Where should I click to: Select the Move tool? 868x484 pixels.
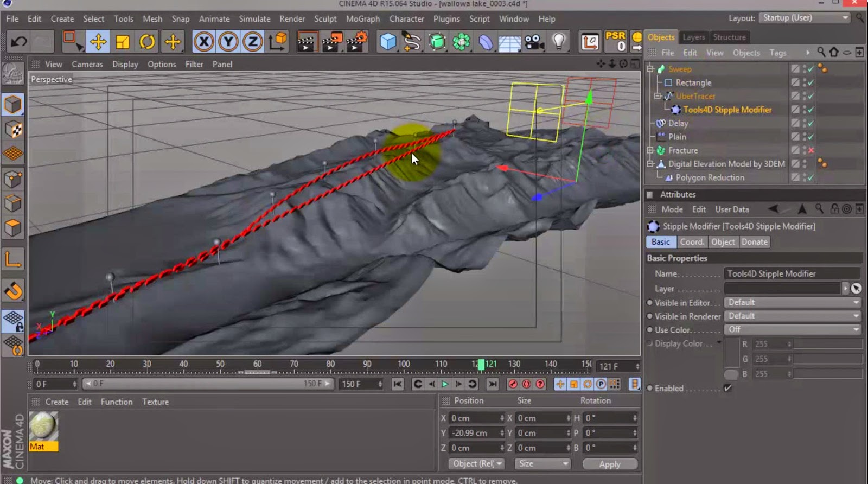[98, 42]
